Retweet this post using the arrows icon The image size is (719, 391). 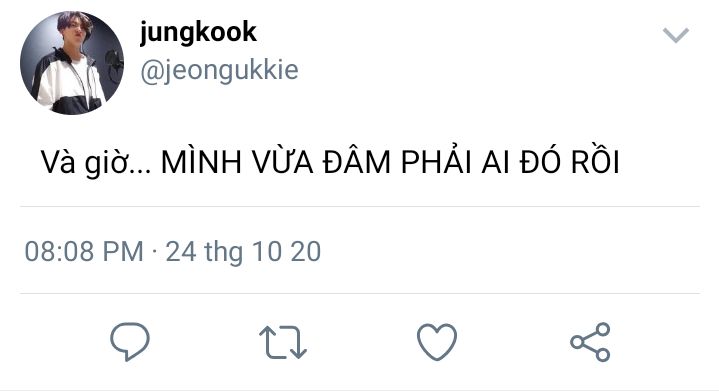pyautogui.click(x=283, y=342)
